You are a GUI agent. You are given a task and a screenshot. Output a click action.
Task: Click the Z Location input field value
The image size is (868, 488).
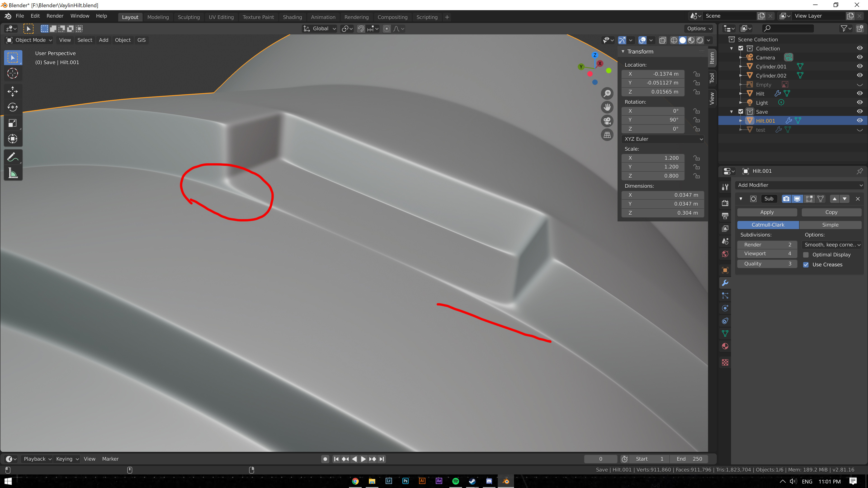click(x=663, y=91)
